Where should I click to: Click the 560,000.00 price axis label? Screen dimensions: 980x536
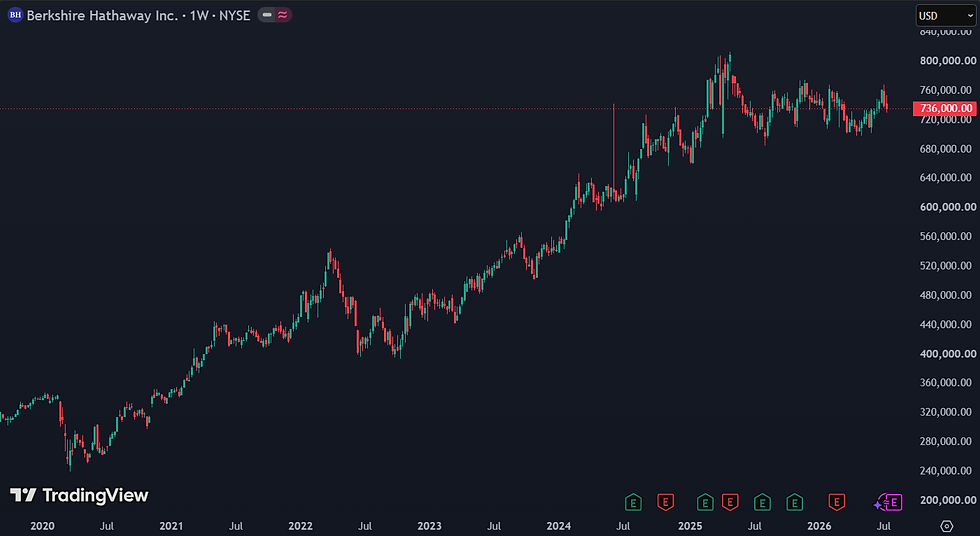click(x=948, y=236)
